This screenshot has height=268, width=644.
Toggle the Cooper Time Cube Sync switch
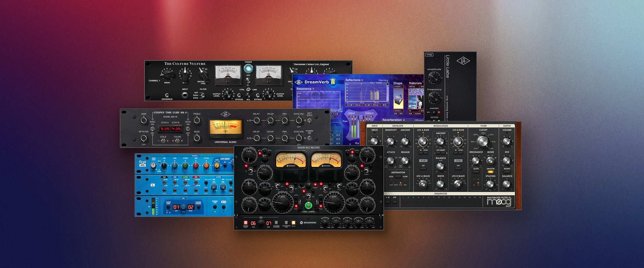tap(153, 129)
